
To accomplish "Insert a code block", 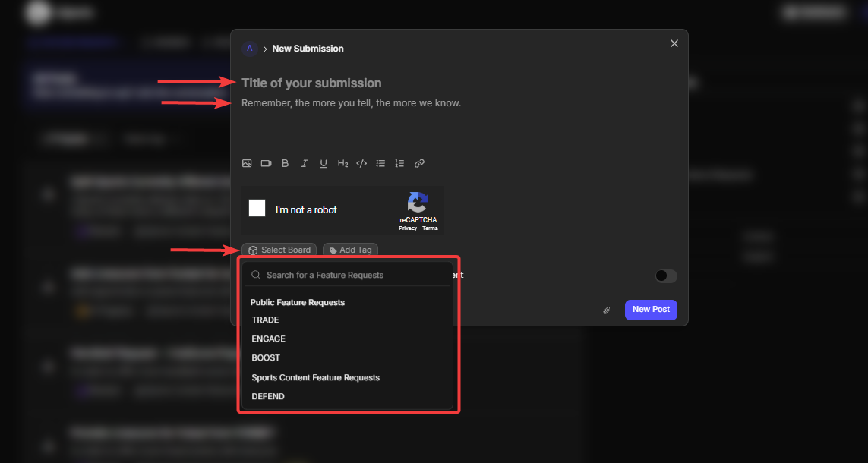I will pos(361,163).
